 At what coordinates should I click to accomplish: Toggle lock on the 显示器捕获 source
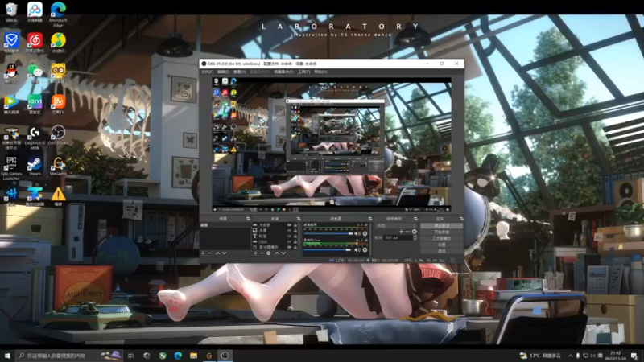click(295, 247)
